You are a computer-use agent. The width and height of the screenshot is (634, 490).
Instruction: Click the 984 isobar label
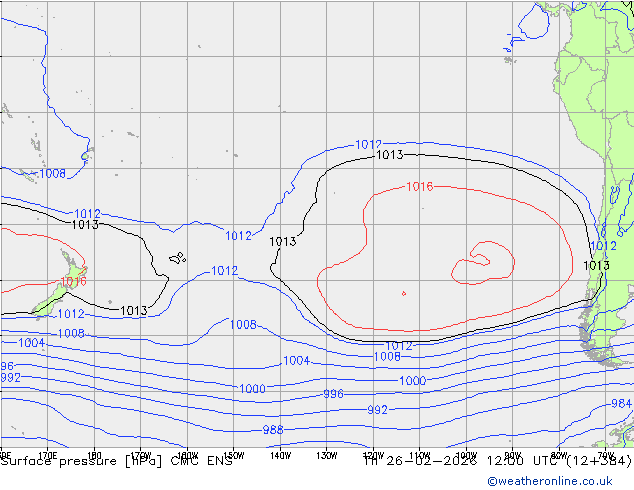click(x=621, y=403)
